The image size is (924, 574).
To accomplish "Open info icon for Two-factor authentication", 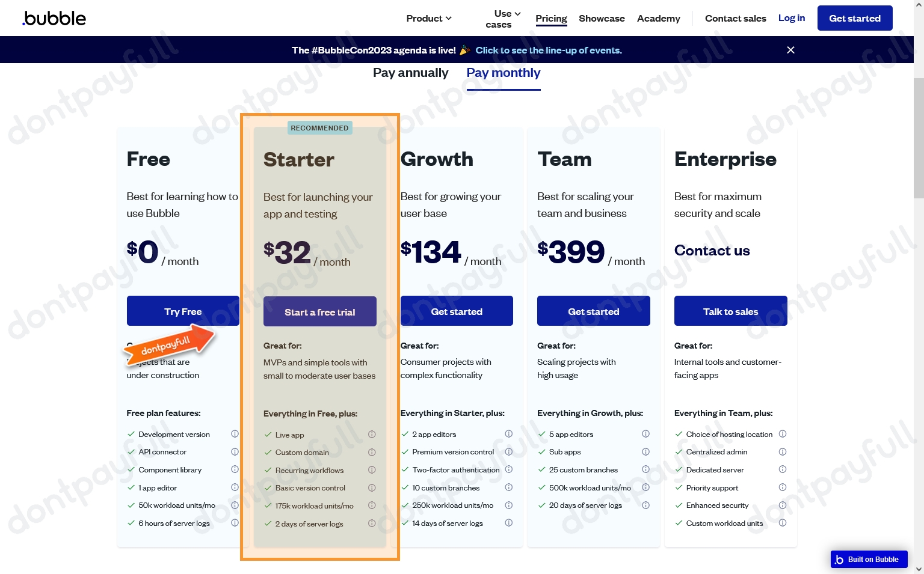I will [508, 469].
